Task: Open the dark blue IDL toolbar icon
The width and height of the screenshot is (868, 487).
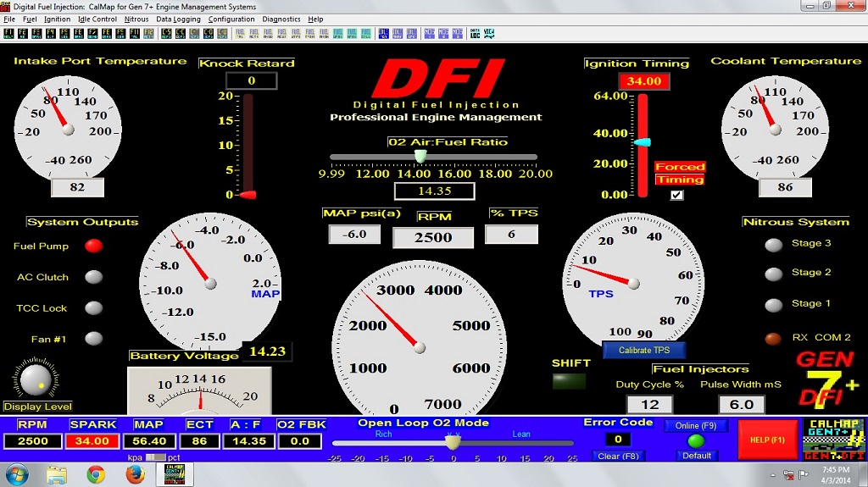Action: coord(384,34)
